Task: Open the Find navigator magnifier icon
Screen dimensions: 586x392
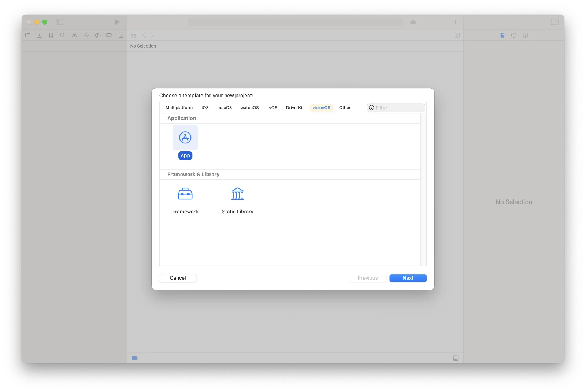Action: click(63, 35)
